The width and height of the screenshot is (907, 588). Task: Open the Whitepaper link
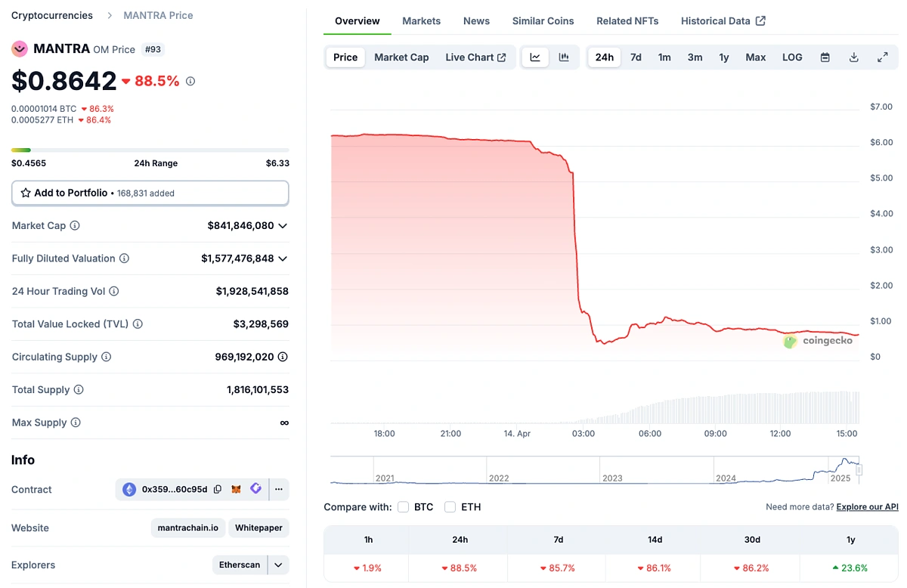click(258, 528)
